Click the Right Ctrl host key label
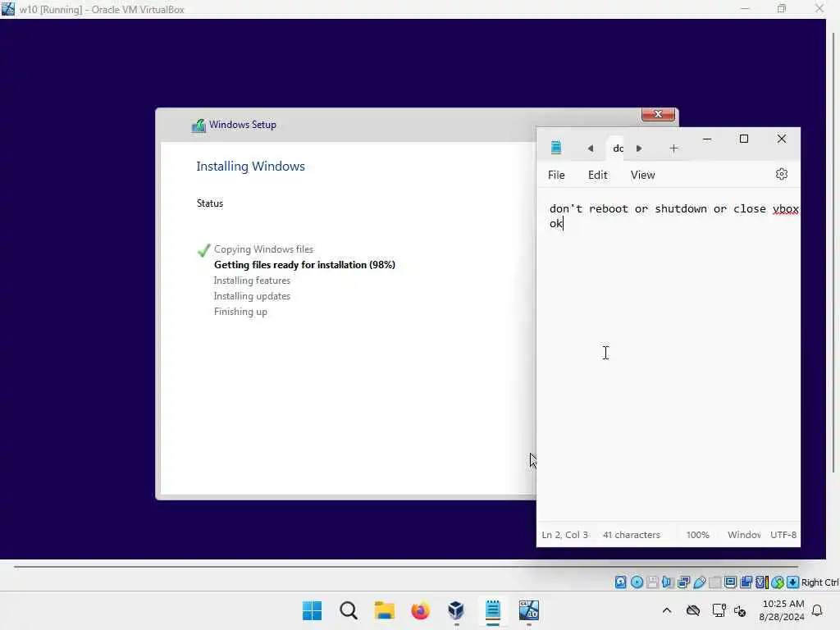This screenshot has height=630, width=840. (820, 582)
